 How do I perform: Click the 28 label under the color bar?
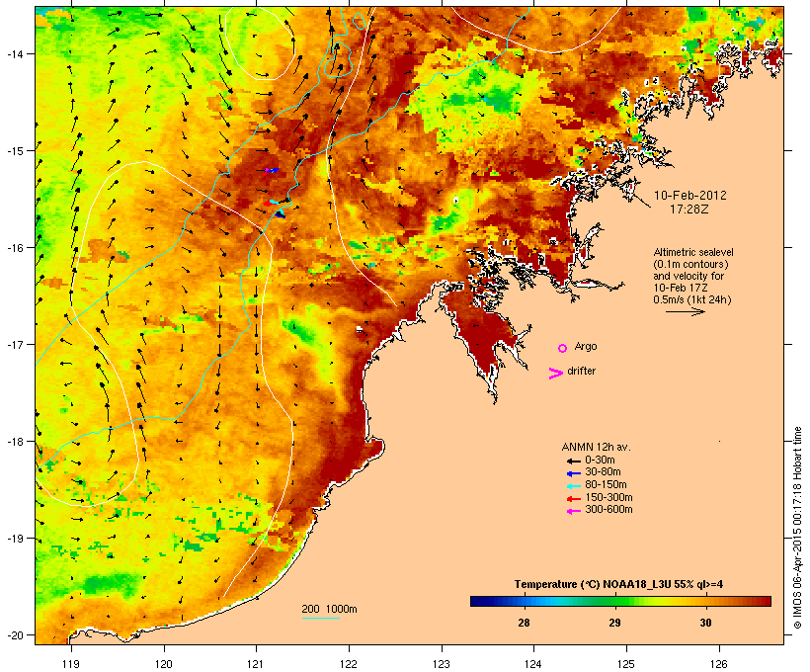524,623
